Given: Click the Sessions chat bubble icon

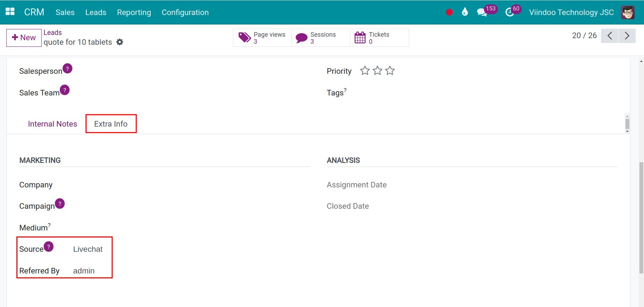Looking at the screenshot, I should click(301, 38).
